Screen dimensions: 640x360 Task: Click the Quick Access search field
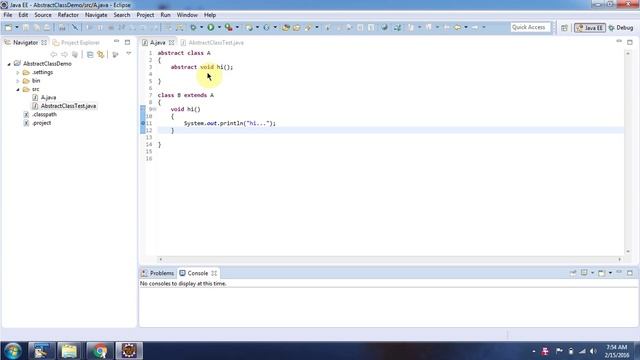530,27
